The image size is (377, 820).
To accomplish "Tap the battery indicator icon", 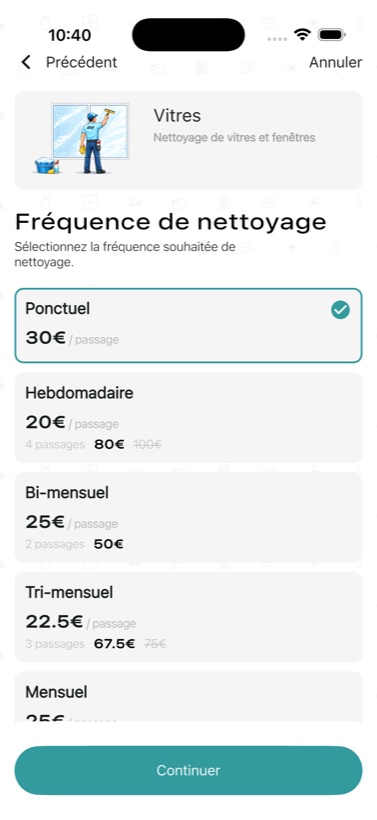I will click(x=332, y=35).
